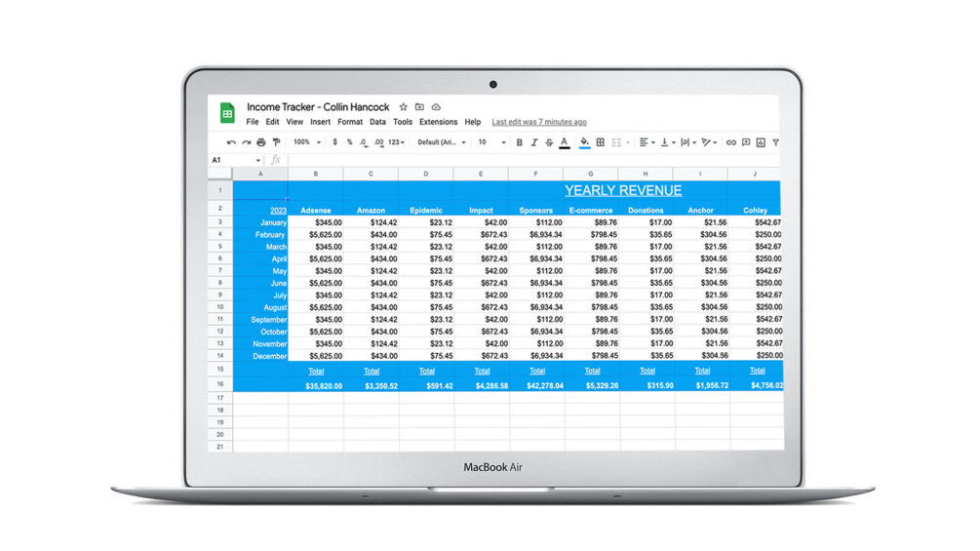This screenshot has width=980, height=551.
Task: Open the zoom 100% dropdown
Action: point(307,142)
